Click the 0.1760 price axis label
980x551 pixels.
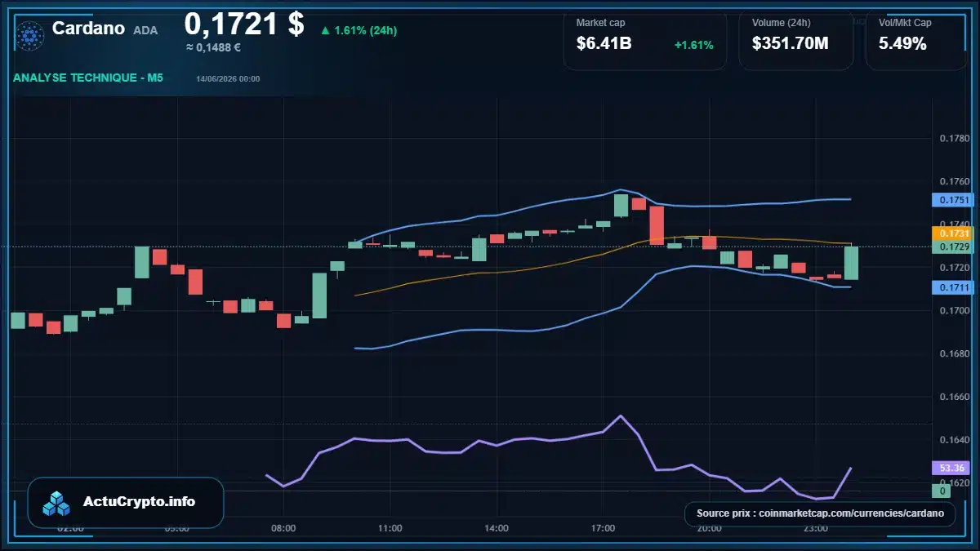[x=954, y=181]
